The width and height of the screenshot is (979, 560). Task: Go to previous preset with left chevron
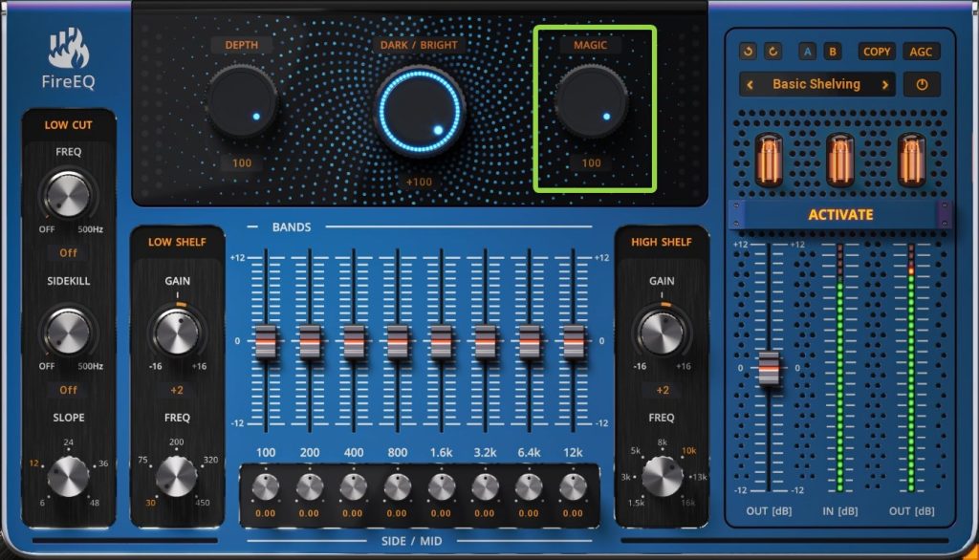tap(751, 84)
